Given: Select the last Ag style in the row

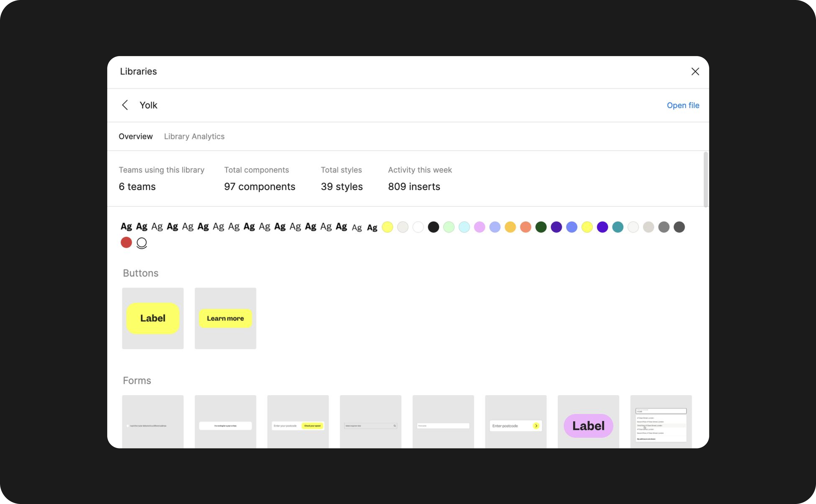Looking at the screenshot, I should [x=372, y=227].
